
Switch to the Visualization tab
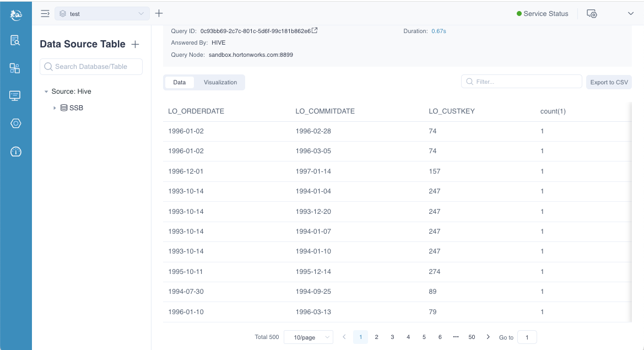tap(220, 83)
